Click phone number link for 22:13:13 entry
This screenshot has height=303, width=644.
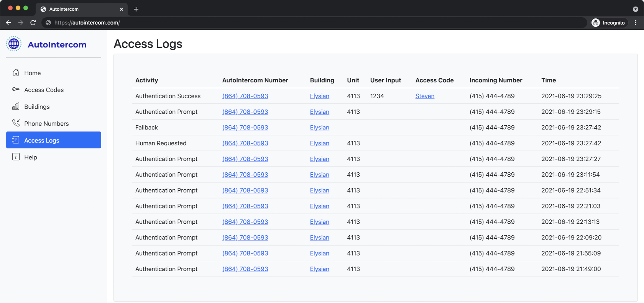245,222
